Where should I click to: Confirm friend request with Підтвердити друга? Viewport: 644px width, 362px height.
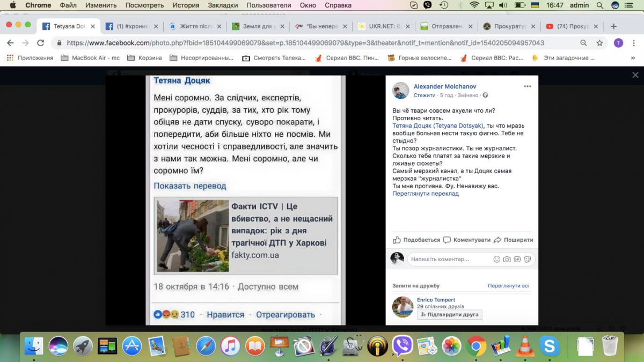[450, 314]
